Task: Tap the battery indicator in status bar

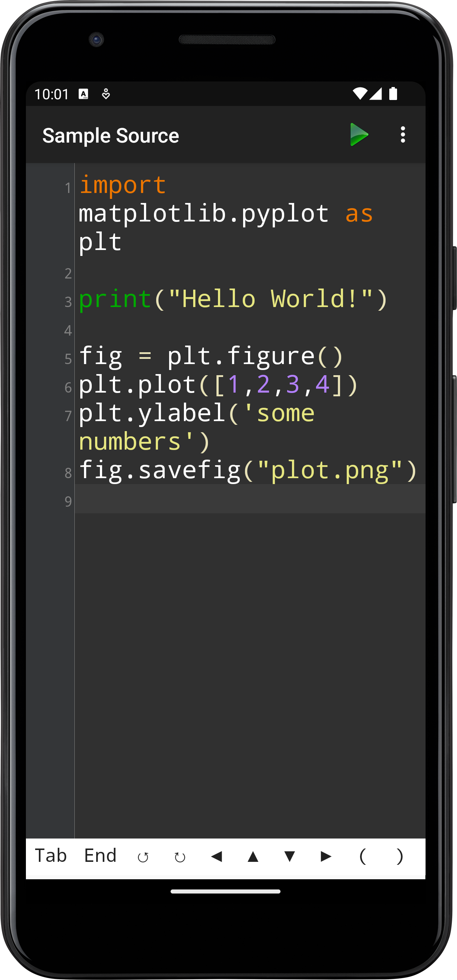Action: coord(394,93)
